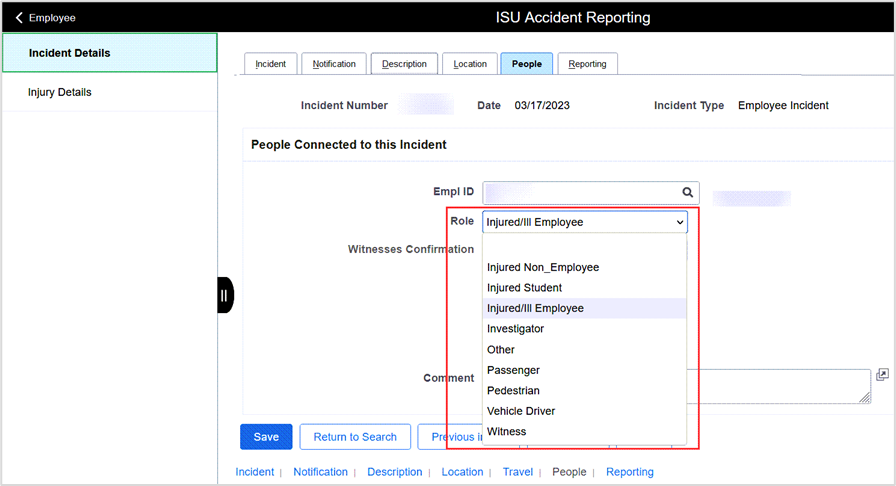
Task: Select the blank option in the role list
Action: pyautogui.click(x=584, y=246)
